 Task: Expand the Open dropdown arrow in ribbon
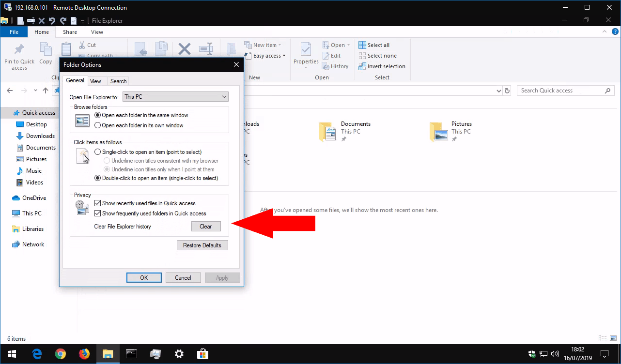[x=348, y=45]
